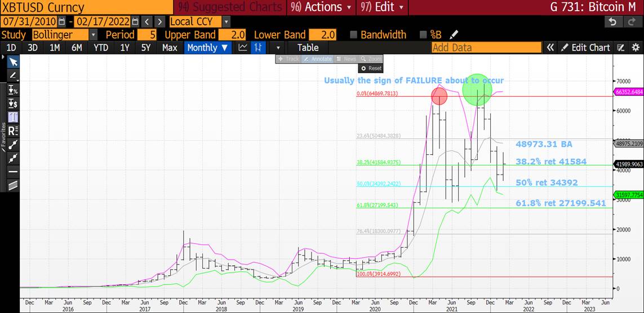Open Suggested Charts
The width and height of the screenshot is (644, 313).
coord(230,7)
